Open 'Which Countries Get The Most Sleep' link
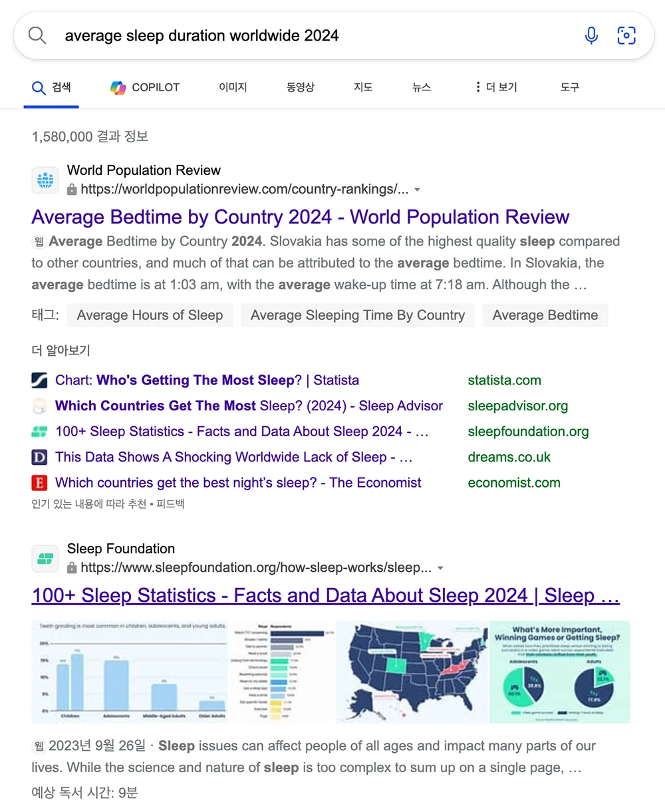This screenshot has height=812, width=665. click(x=249, y=406)
